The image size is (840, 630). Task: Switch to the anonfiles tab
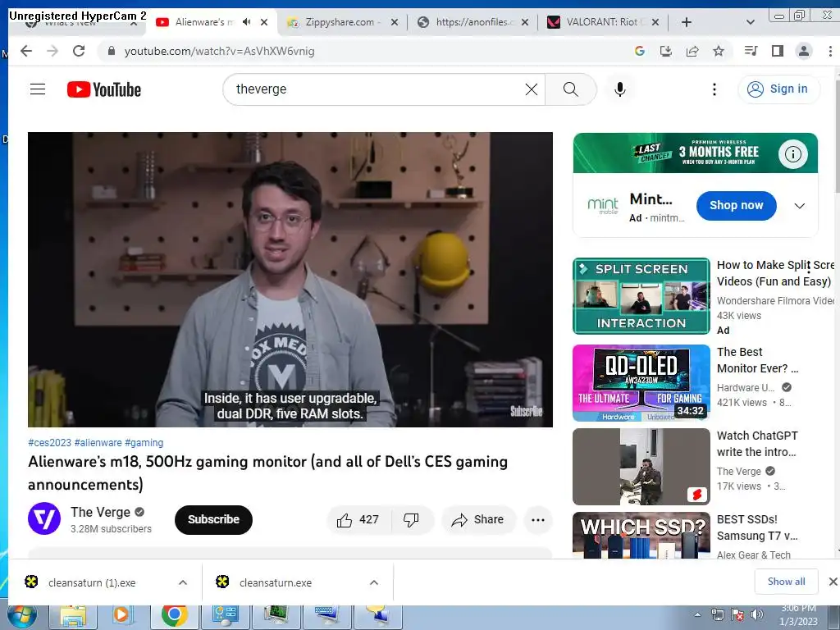tap(473, 22)
